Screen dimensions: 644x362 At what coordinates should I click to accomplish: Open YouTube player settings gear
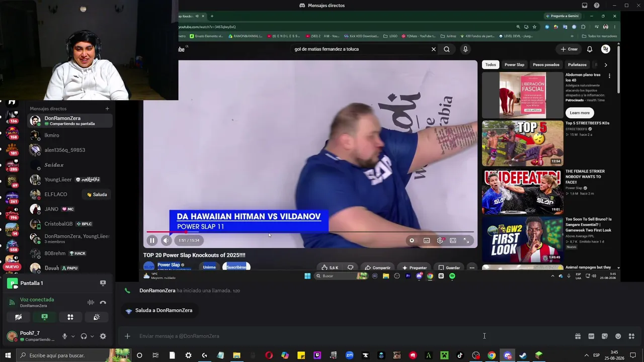coord(440,240)
